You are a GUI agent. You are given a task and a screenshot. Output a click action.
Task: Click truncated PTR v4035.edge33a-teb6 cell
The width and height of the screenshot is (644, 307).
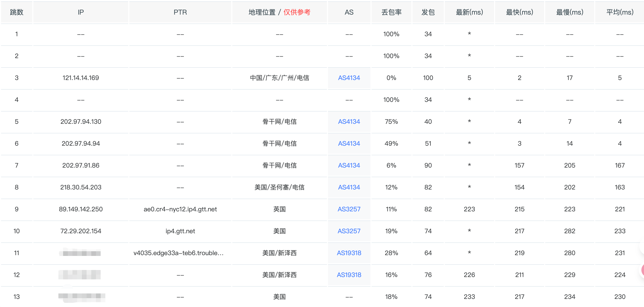(x=178, y=253)
